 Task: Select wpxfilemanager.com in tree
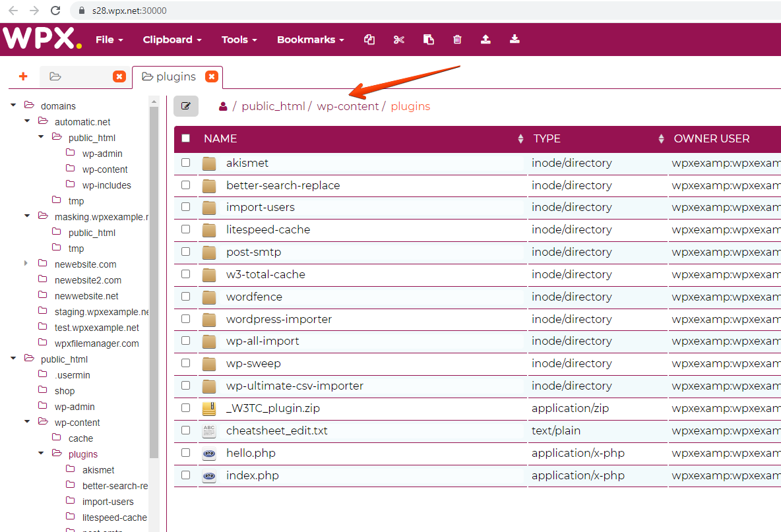pos(96,344)
